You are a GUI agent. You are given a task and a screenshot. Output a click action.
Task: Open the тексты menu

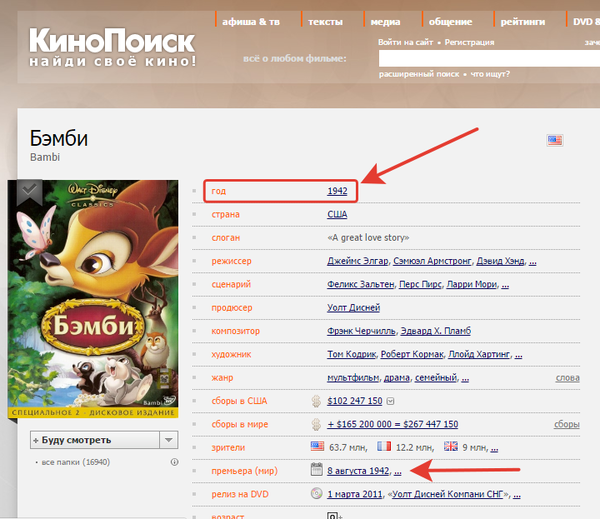click(325, 22)
